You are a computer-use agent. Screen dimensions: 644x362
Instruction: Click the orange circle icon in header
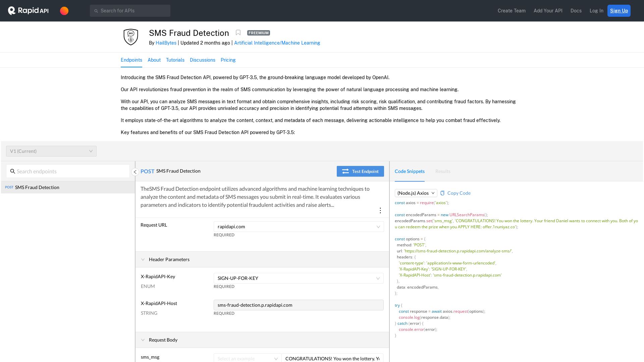point(64,11)
